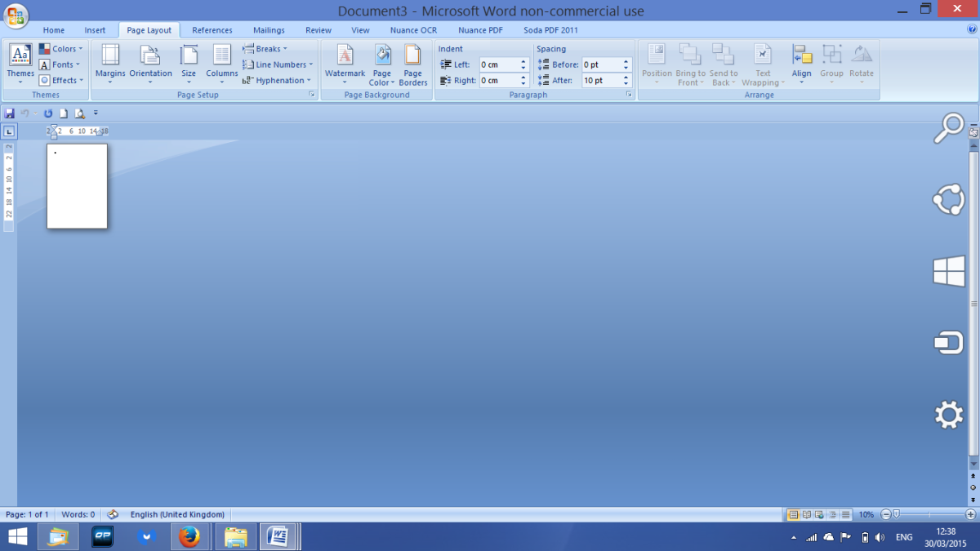Increase Spacing After value

click(x=626, y=78)
